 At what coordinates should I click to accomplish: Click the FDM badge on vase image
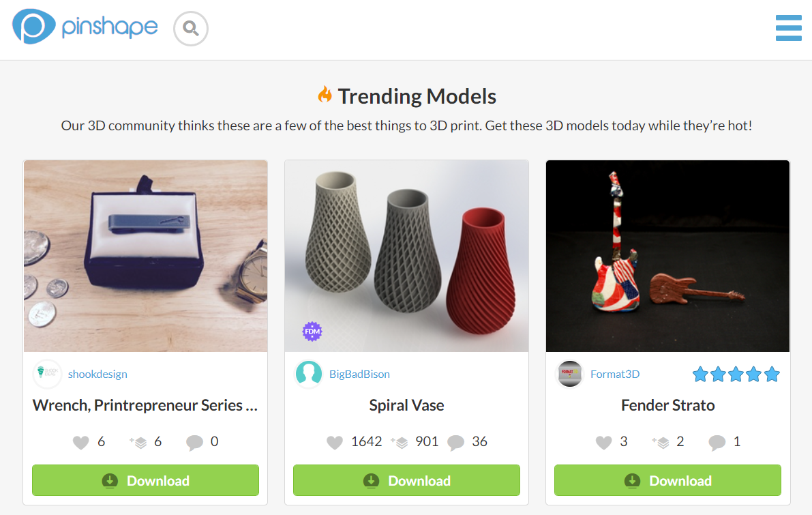click(312, 332)
